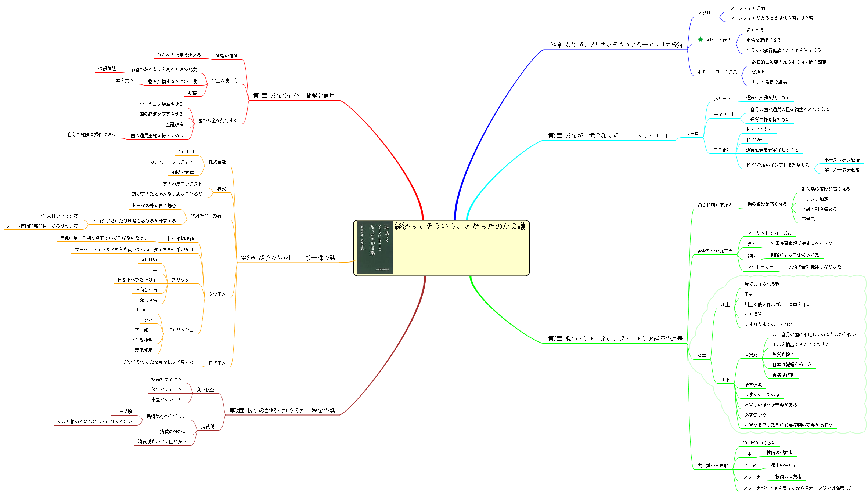
Task: Select the 国がお金を発行する node
Action: (217, 120)
